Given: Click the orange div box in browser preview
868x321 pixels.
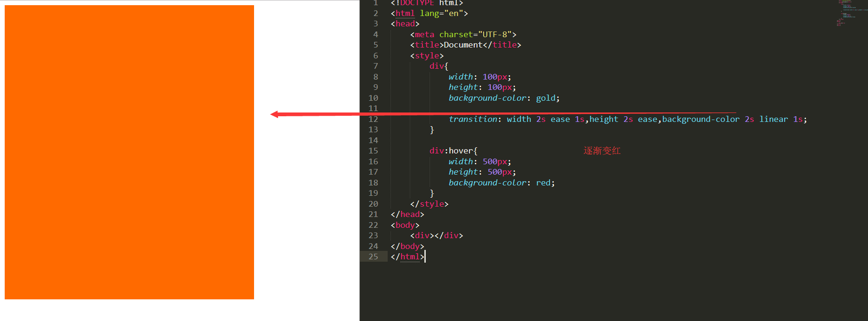Looking at the screenshot, I should click(x=129, y=152).
